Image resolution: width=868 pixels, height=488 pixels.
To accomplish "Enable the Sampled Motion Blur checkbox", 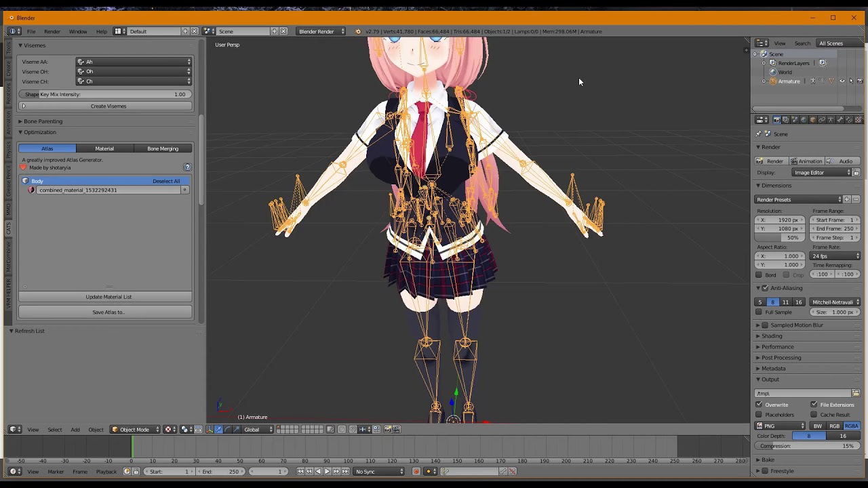I will coord(765,325).
